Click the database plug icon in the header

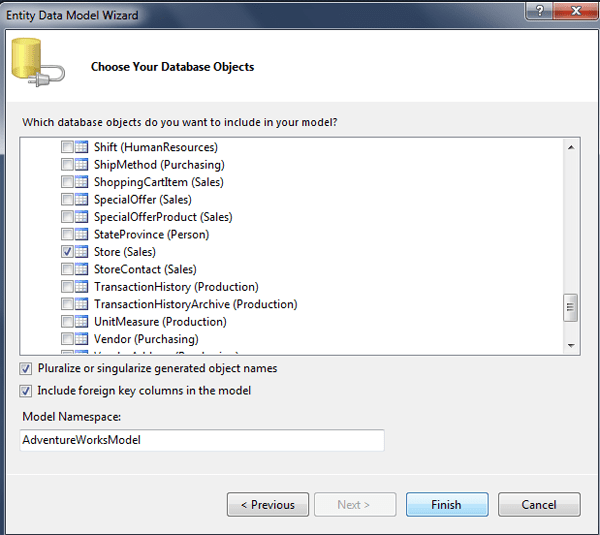(x=38, y=62)
